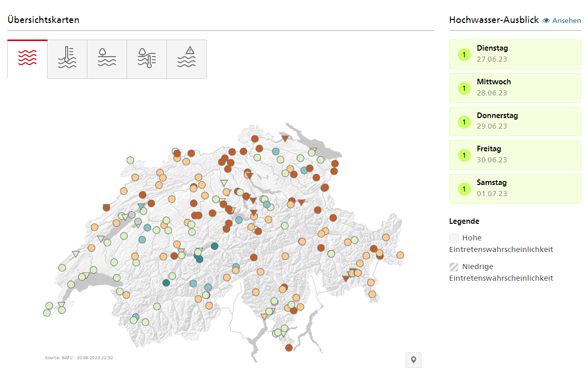Click the map location pin button

413,360
